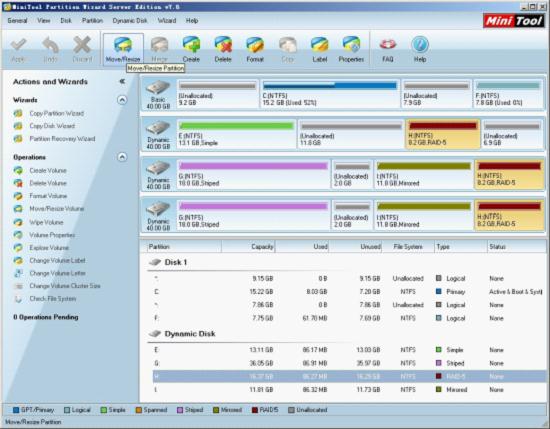Open the FAQ lifebuoy icon
The image size is (550, 429).
pos(388,44)
